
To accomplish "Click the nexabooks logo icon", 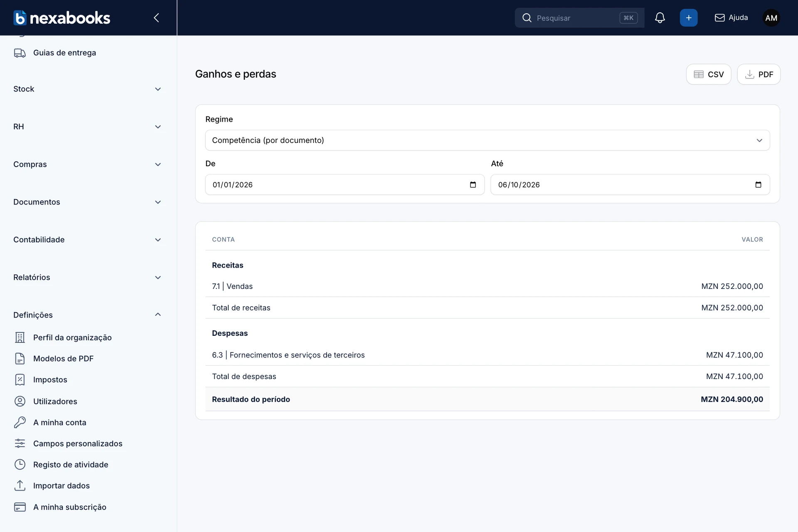I will click(x=20, y=18).
